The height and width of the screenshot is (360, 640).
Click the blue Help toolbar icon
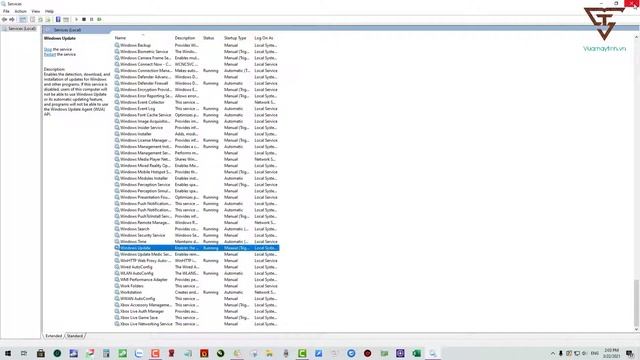pos(58,19)
